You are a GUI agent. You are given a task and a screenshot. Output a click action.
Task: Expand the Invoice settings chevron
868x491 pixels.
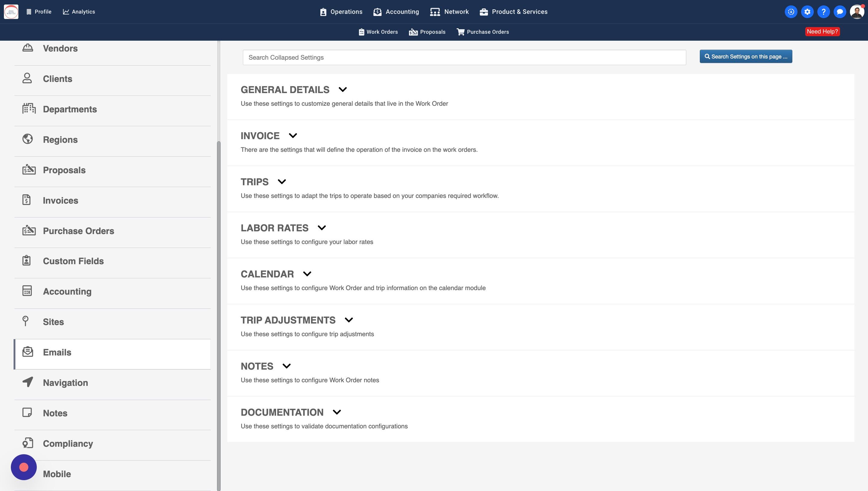pos(292,136)
